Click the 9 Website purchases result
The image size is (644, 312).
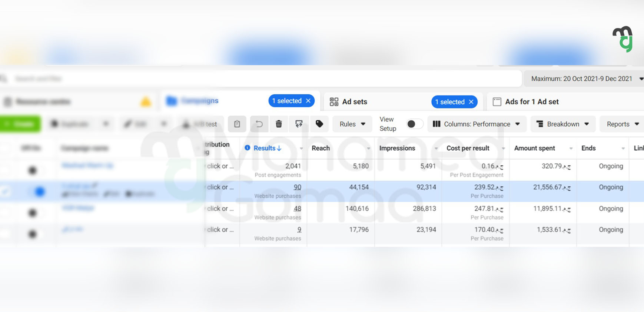(x=299, y=230)
